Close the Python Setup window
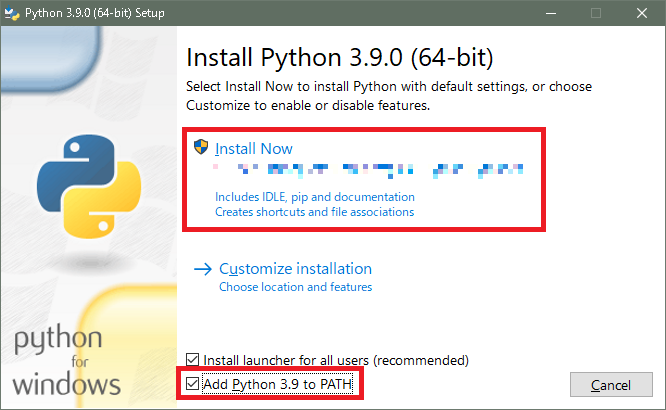The height and width of the screenshot is (410, 666). click(x=642, y=13)
